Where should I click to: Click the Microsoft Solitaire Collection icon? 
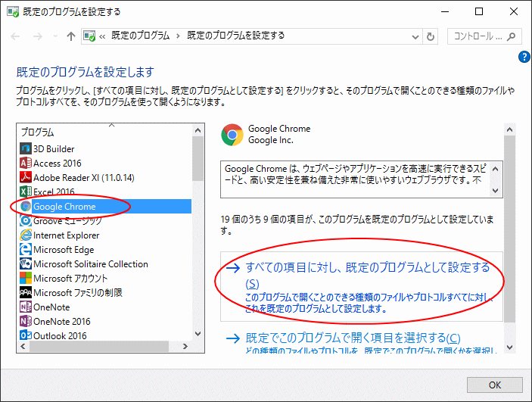coord(26,263)
